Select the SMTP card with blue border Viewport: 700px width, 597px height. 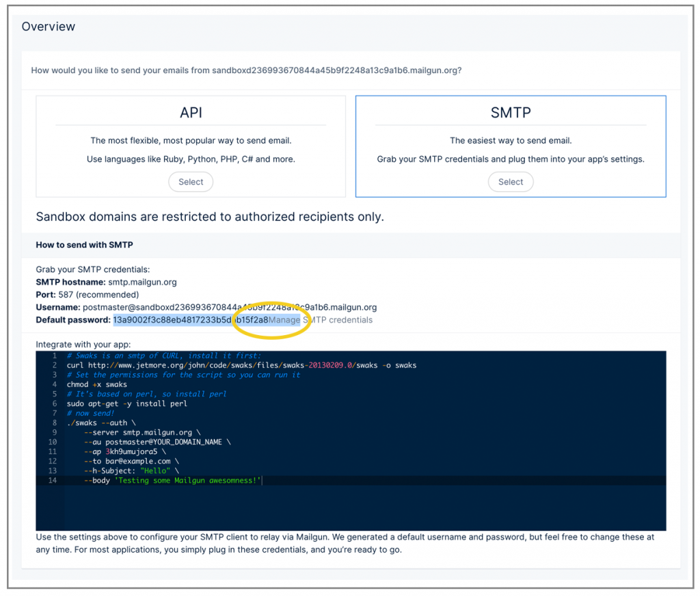click(x=511, y=146)
